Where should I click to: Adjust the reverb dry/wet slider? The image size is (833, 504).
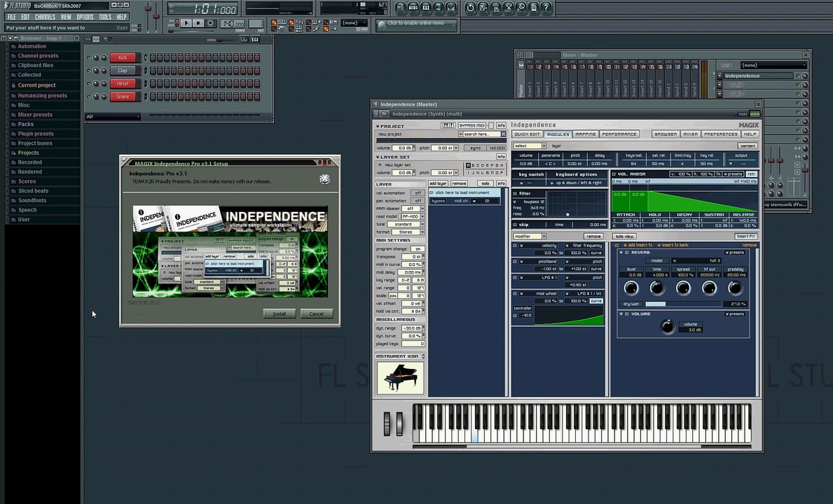click(x=682, y=304)
